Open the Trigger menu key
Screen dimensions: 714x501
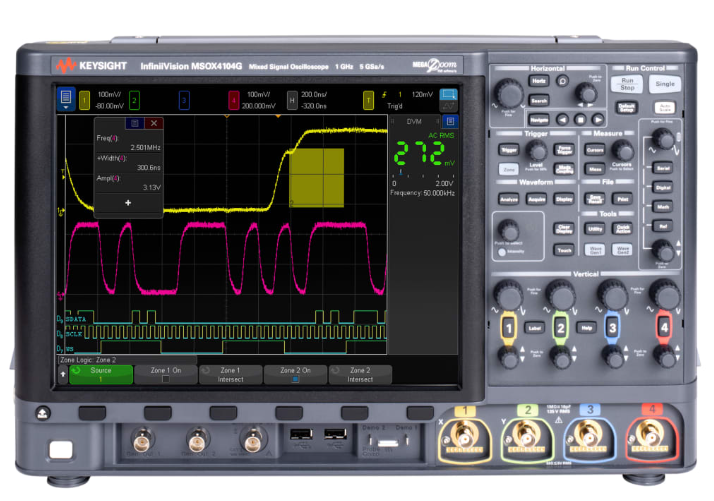pyautogui.click(x=509, y=149)
